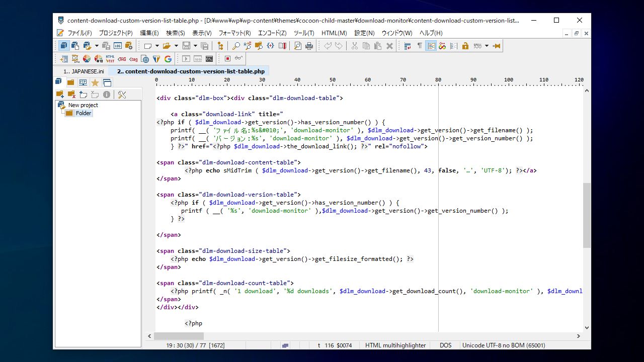
Task: Switch sidebar to the open windows tab
Action: point(107,82)
